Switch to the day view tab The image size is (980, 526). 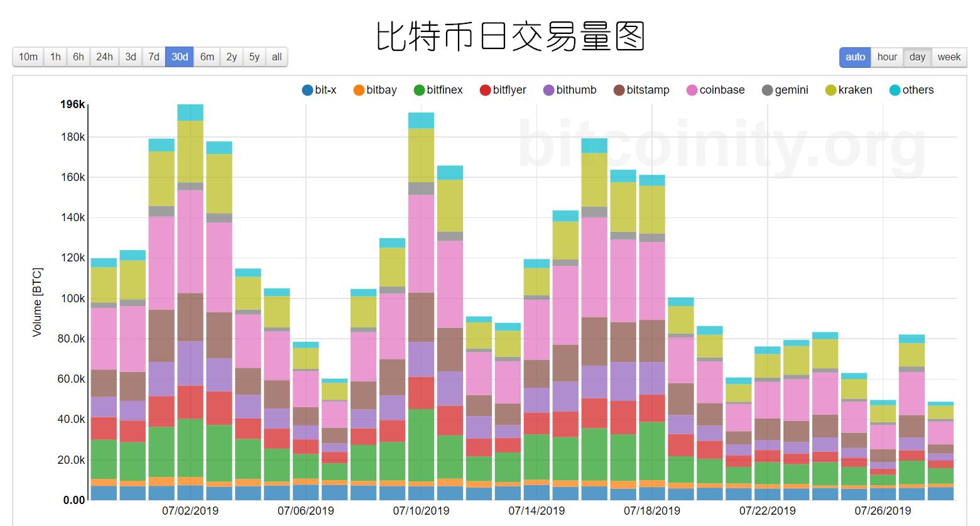coord(917,57)
